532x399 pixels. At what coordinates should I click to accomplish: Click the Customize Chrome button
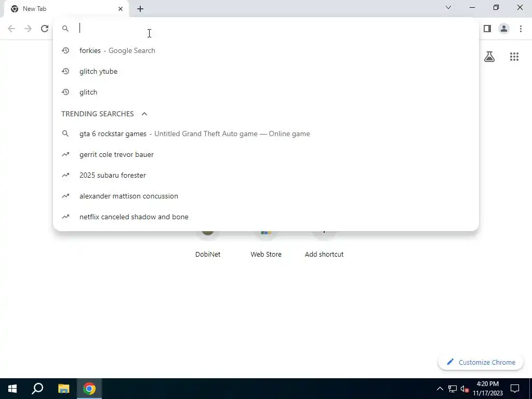point(481,362)
